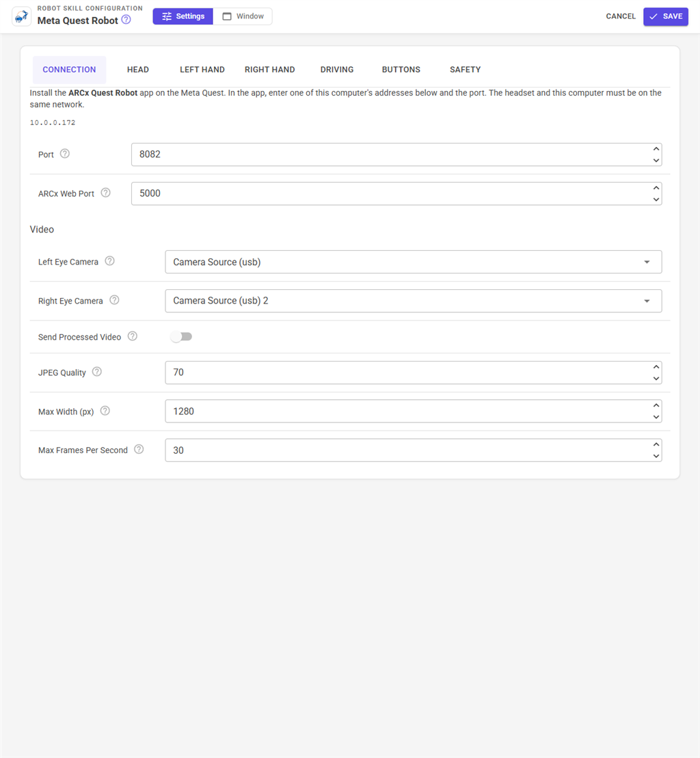Click Cancel to discard changes

click(x=621, y=16)
